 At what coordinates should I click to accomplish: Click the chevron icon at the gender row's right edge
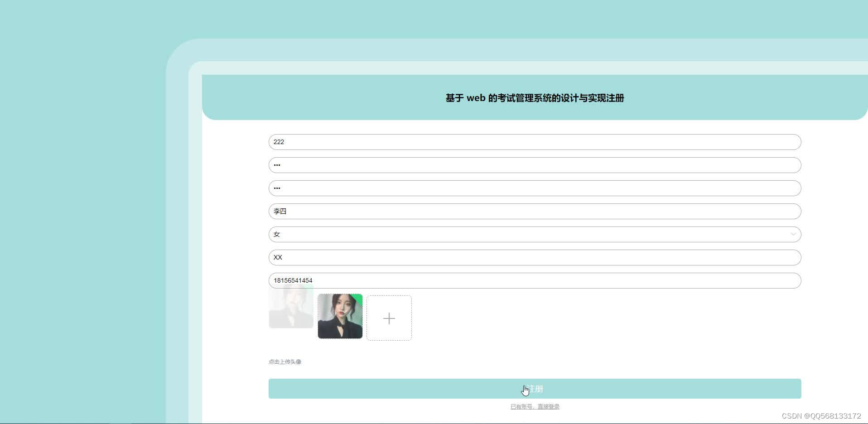794,234
